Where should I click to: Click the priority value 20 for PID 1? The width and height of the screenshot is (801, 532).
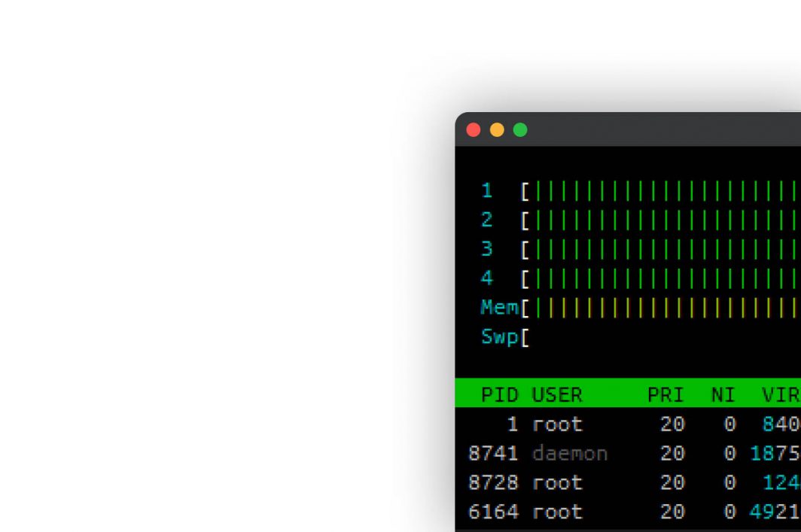(672, 424)
